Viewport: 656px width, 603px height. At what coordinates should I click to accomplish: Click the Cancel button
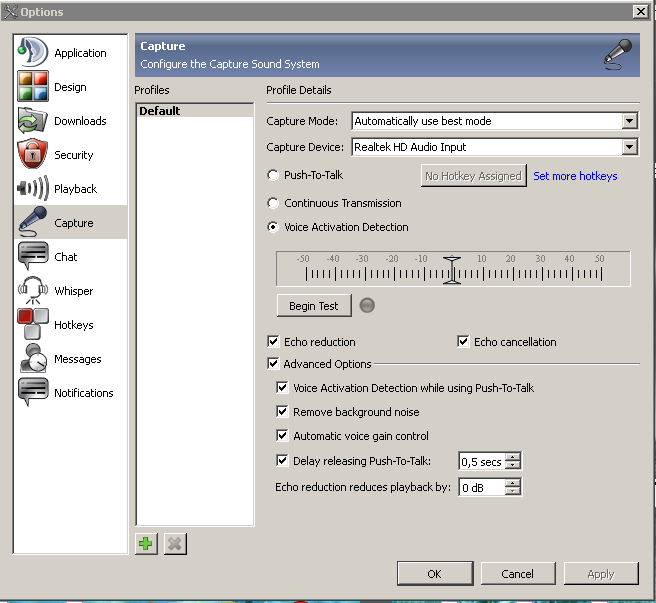[x=518, y=574]
